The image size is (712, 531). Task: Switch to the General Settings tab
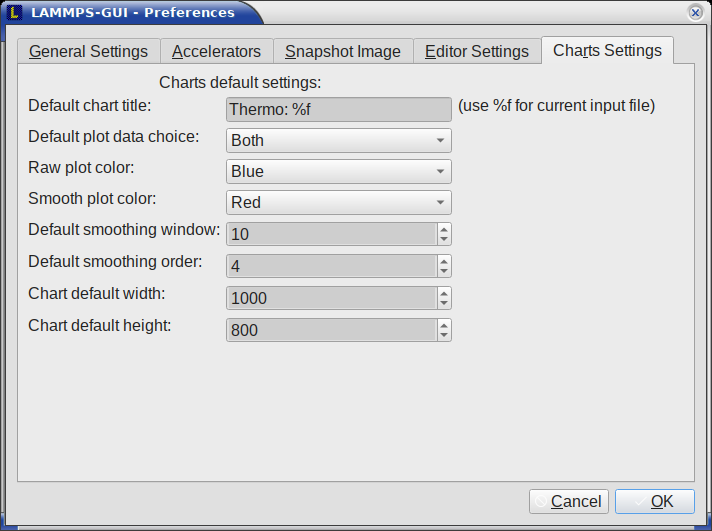coord(88,52)
